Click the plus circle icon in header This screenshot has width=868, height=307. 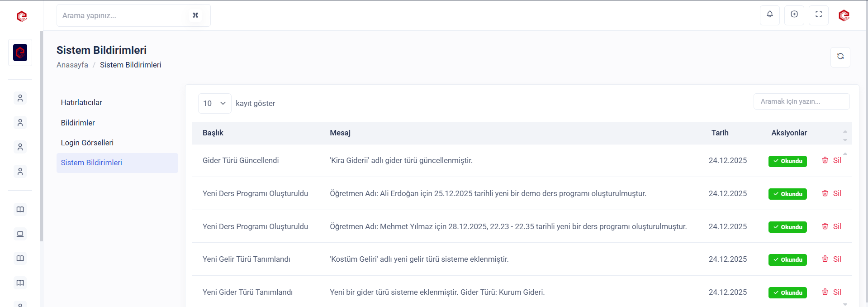pos(794,15)
